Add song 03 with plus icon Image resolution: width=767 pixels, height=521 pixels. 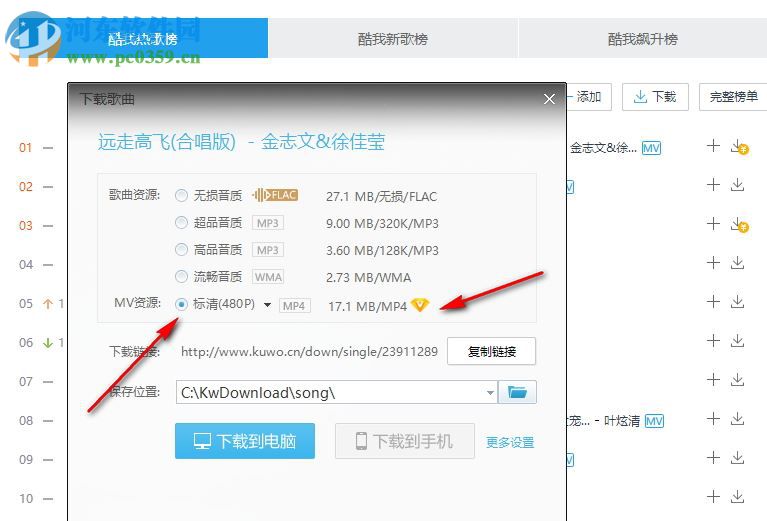coord(713,224)
